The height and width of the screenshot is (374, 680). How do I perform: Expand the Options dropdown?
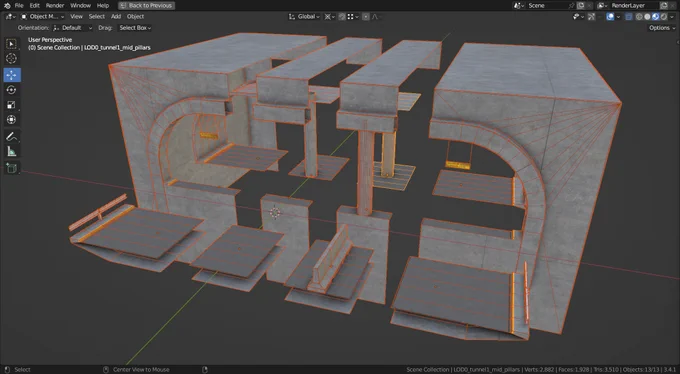662,28
